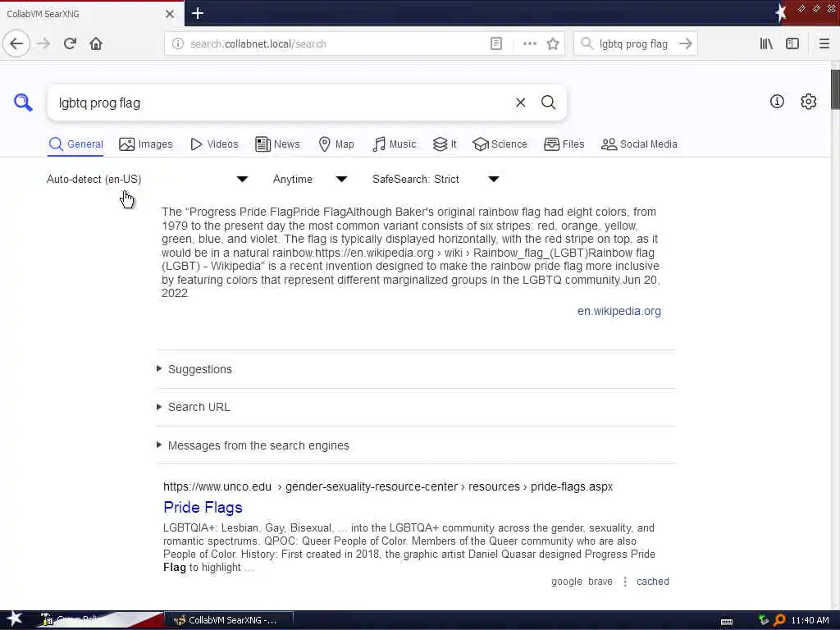Image resolution: width=840 pixels, height=630 pixels.
Task: Switch to the Social Media tab
Action: [x=639, y=144]
